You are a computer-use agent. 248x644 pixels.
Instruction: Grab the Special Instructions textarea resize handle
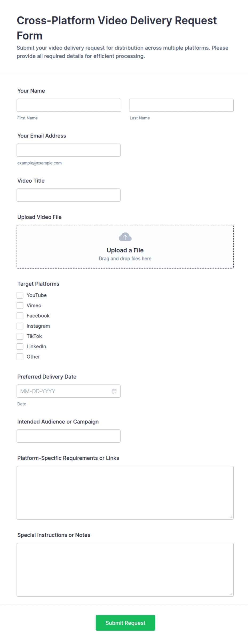(231, 594)
